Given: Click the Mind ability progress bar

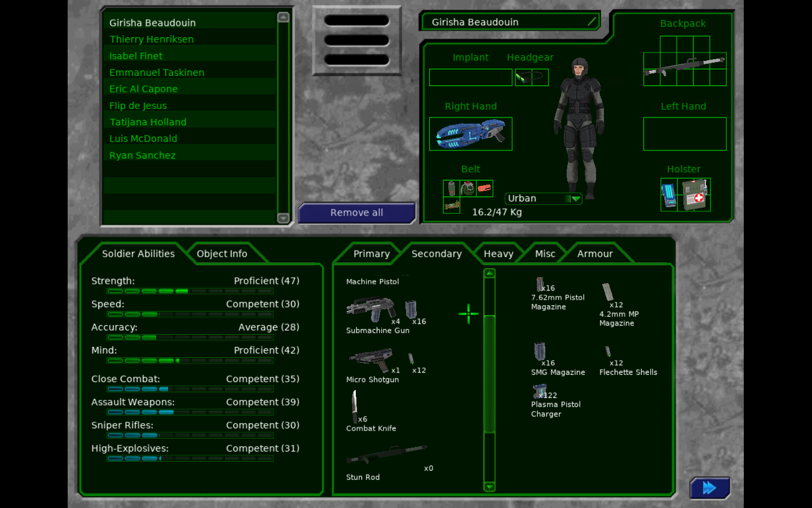Looking at the screenshot, I should (190, 361).
